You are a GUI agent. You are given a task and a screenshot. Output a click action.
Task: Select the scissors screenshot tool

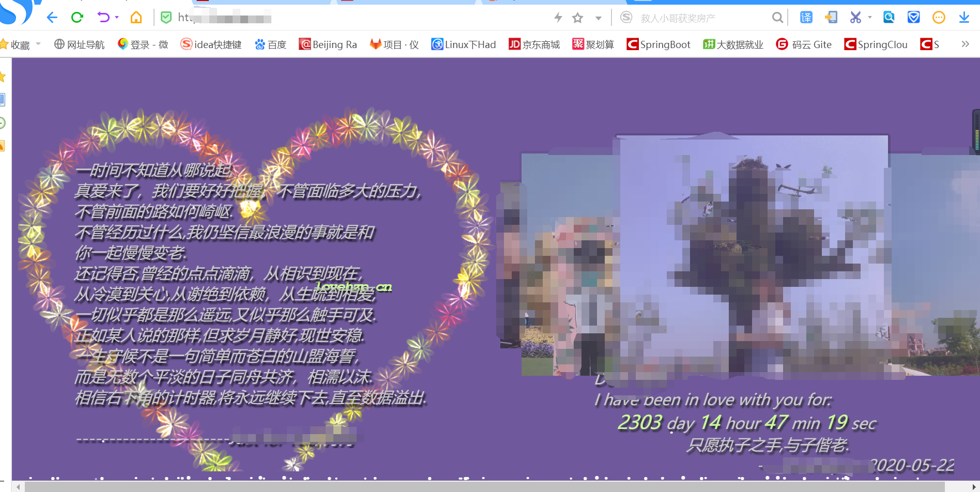pyautogui.click(x=855, y=18)
